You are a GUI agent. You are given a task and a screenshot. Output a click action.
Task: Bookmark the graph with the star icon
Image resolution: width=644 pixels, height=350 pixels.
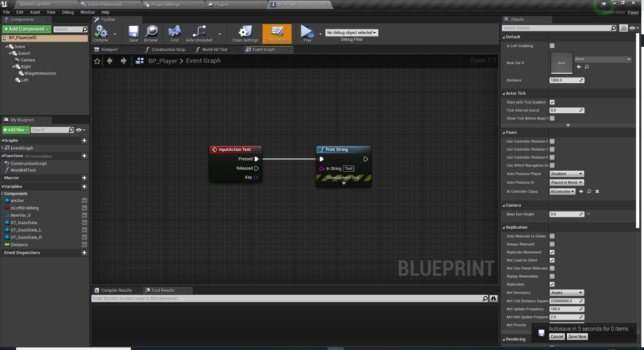point(97,61)
